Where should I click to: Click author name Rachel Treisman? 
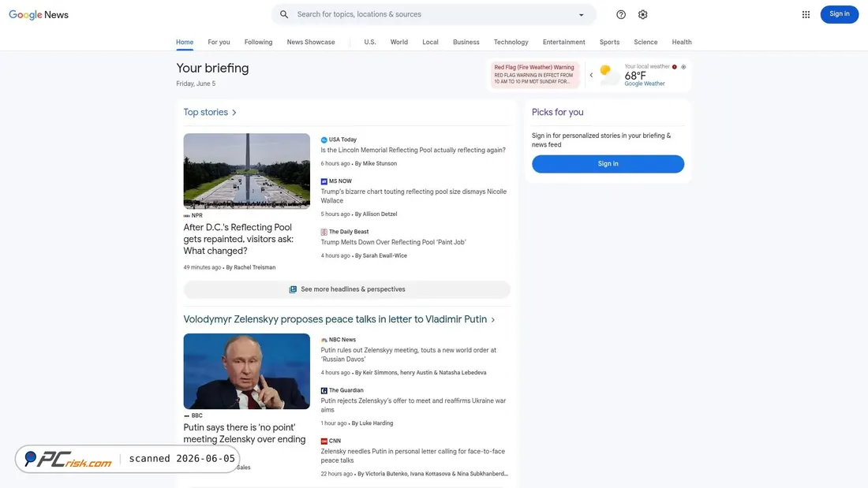pos(255,268)
